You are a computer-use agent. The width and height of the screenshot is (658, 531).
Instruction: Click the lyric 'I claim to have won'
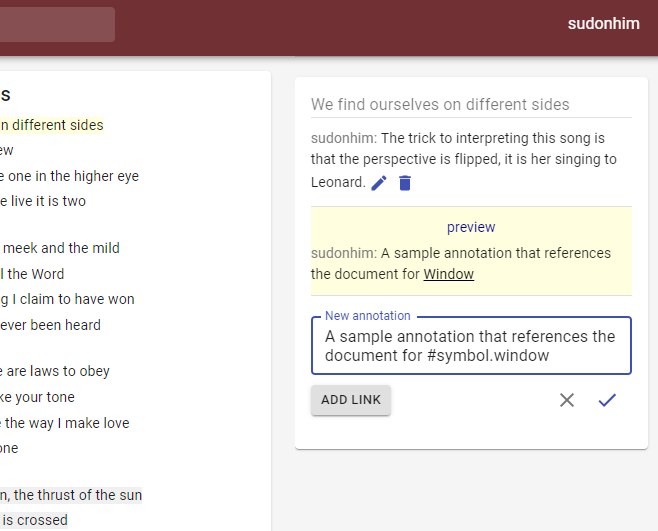[73, 299]
